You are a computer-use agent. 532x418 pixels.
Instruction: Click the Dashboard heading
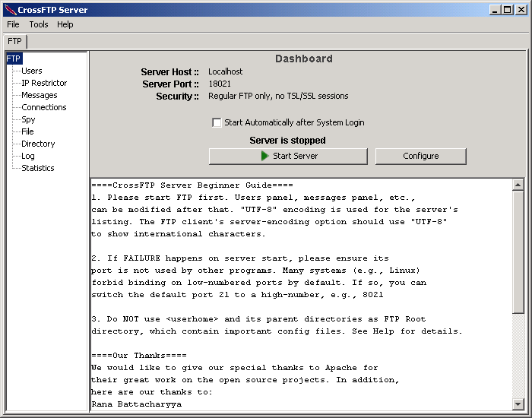coord(304,59)
